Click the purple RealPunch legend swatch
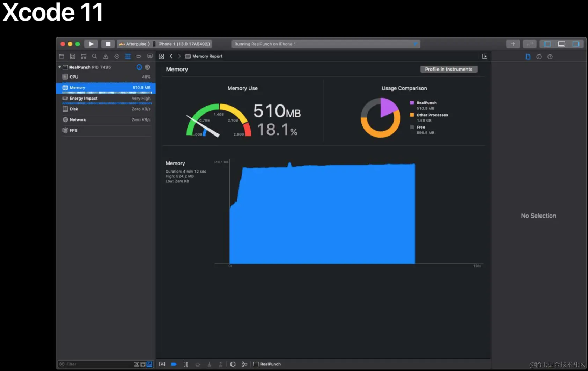This screenshot has height=371, width=588. click(412, 103)
